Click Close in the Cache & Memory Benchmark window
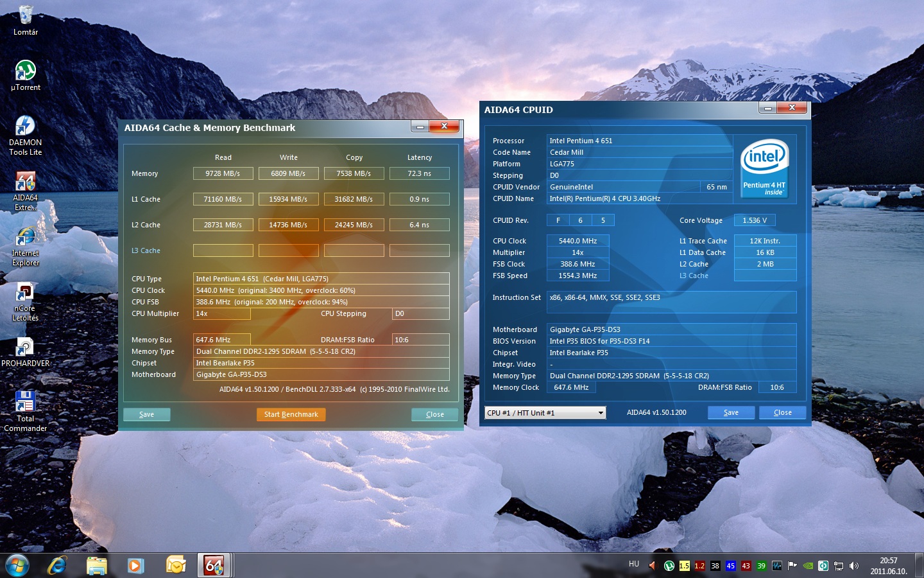This screenshot has width=924, height=578. (435, 414)
